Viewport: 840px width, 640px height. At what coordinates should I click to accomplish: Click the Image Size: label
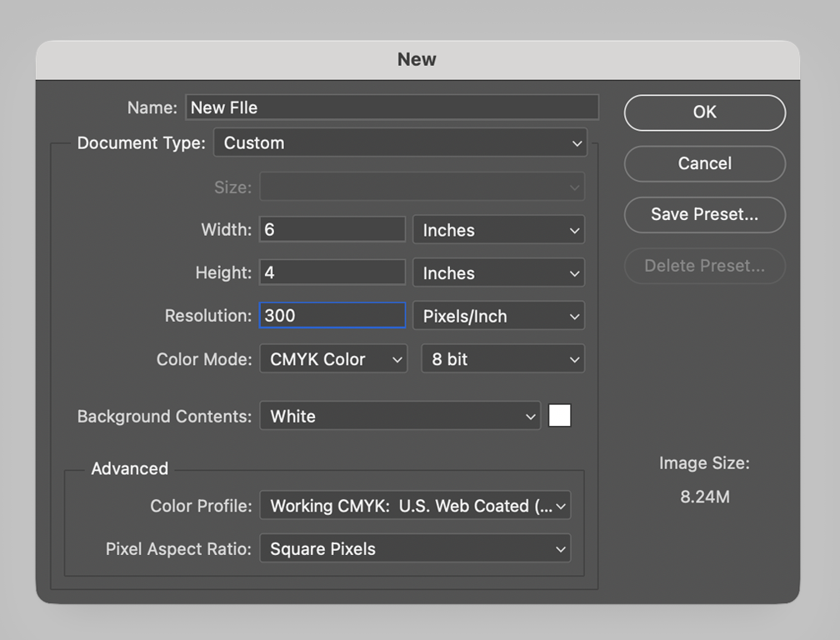pos(704,463)
